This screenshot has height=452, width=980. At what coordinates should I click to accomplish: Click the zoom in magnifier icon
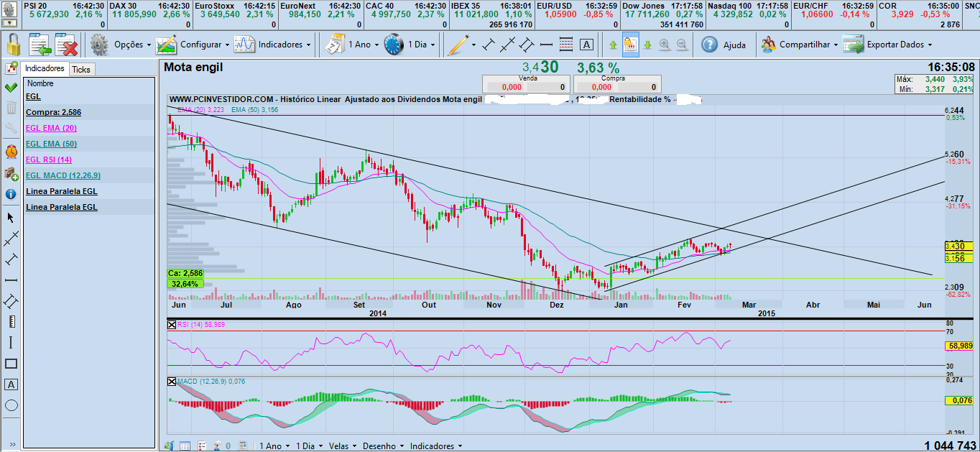665,45
